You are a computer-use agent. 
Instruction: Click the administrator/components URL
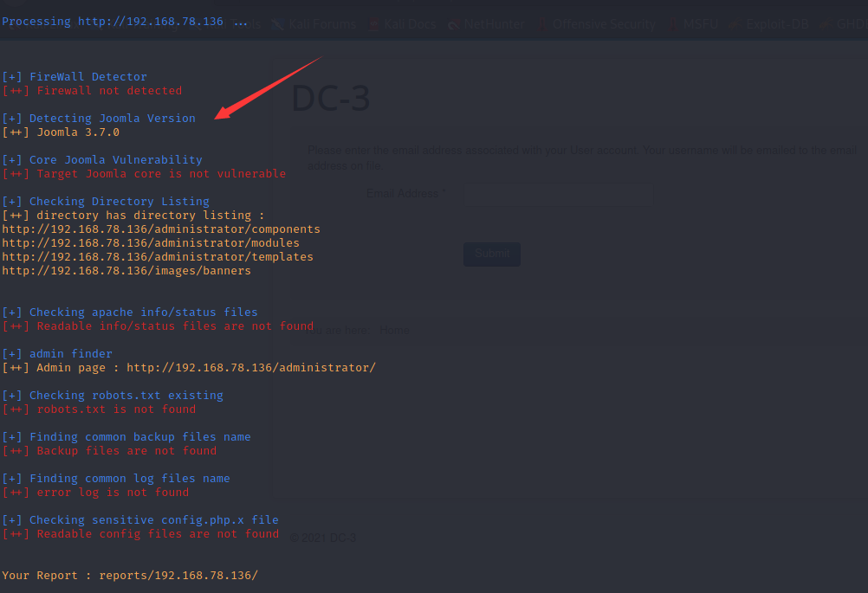point(161,229)
